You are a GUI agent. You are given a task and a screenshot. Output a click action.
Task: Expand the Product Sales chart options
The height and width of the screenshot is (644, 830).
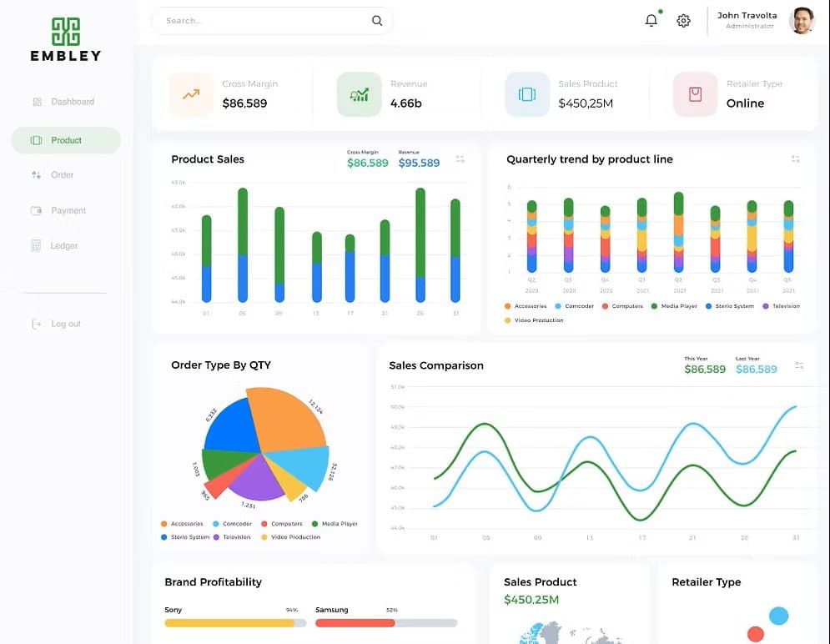click(460, 158)
